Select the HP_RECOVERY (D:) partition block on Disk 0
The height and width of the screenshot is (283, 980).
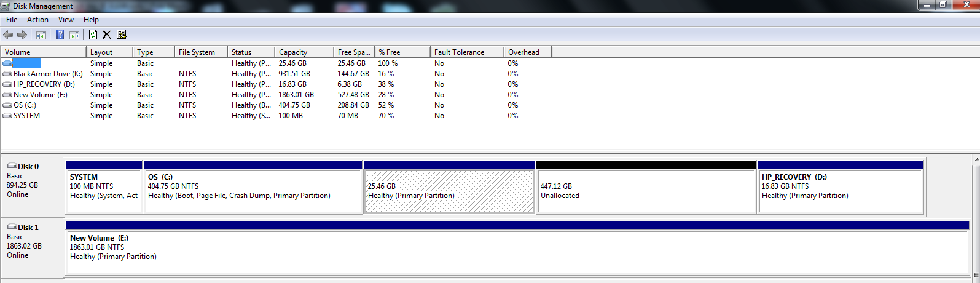[840, 191]
